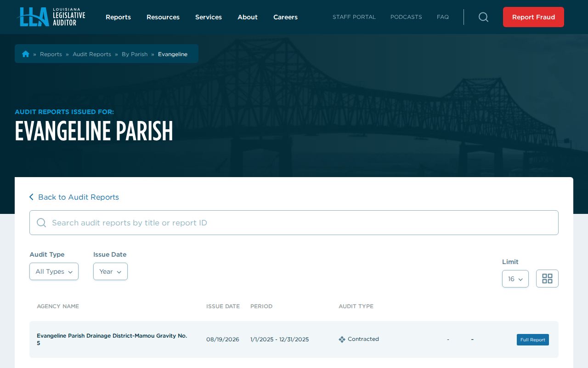
Task: Click By Parish in the breadcrumb
Action: (135, 54)
